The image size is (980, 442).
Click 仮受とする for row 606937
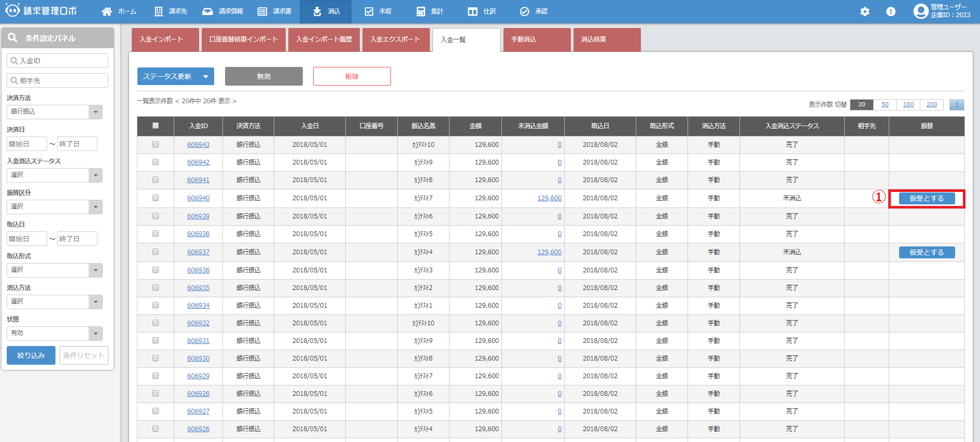click(927, 252)
